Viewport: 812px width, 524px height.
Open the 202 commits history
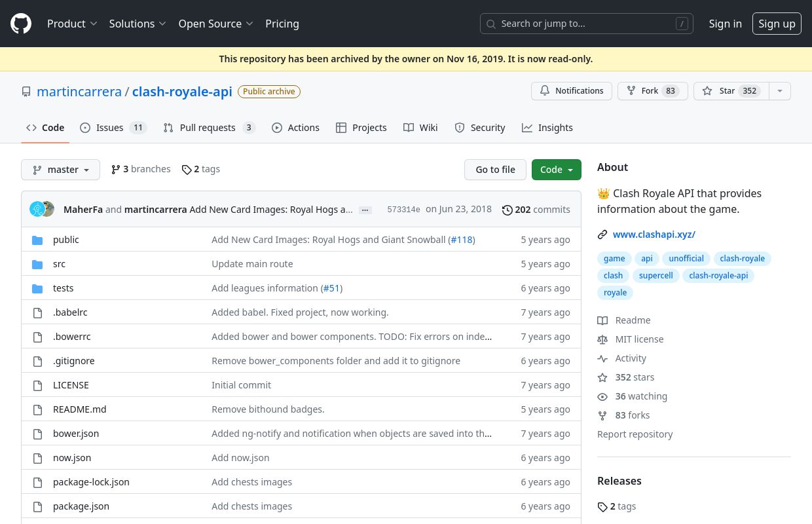tap(536, 210)
